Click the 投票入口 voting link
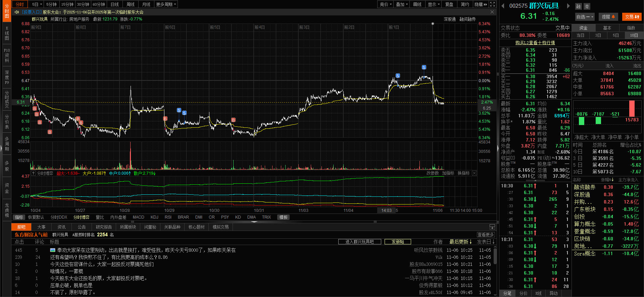This screenshot has height=297, width=644. 32,12
